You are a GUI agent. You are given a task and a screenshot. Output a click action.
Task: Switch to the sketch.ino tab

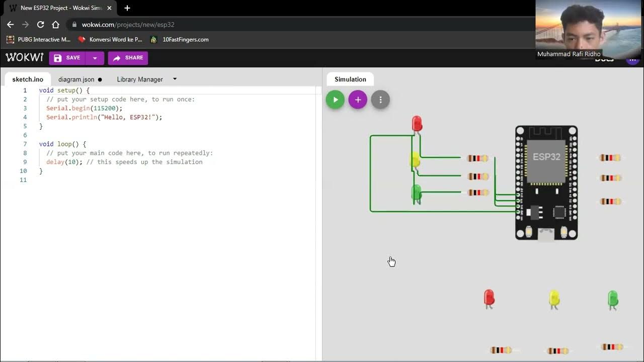pos(28,79)
